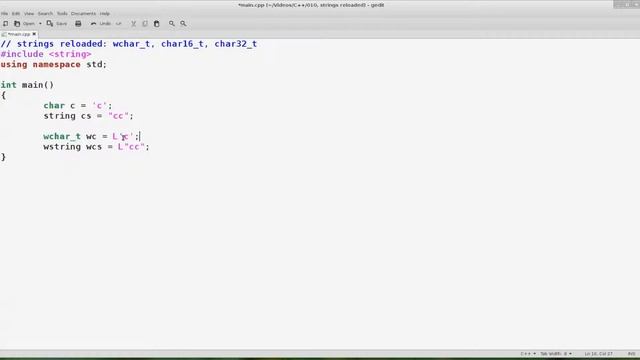Click on 'wstring wcs = L"cc";' line
This screenshot has height=360, width=640.
pos(96,147)
